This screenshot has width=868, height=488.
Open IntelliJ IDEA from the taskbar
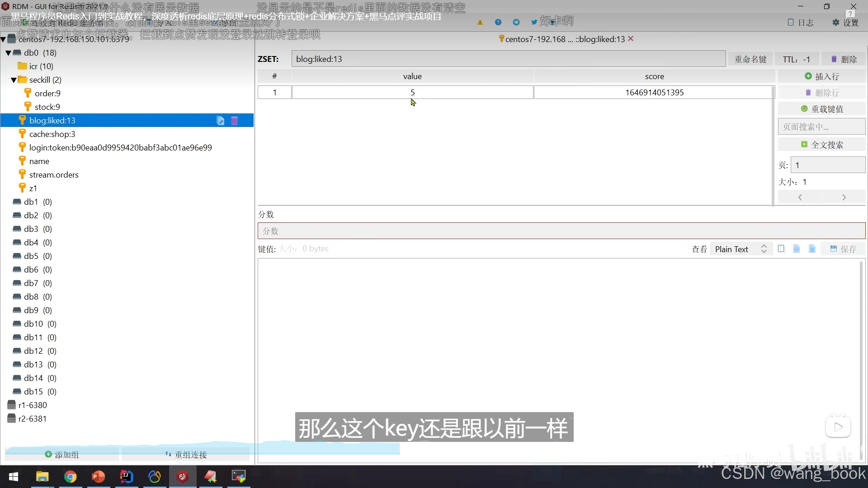point(126,477)
